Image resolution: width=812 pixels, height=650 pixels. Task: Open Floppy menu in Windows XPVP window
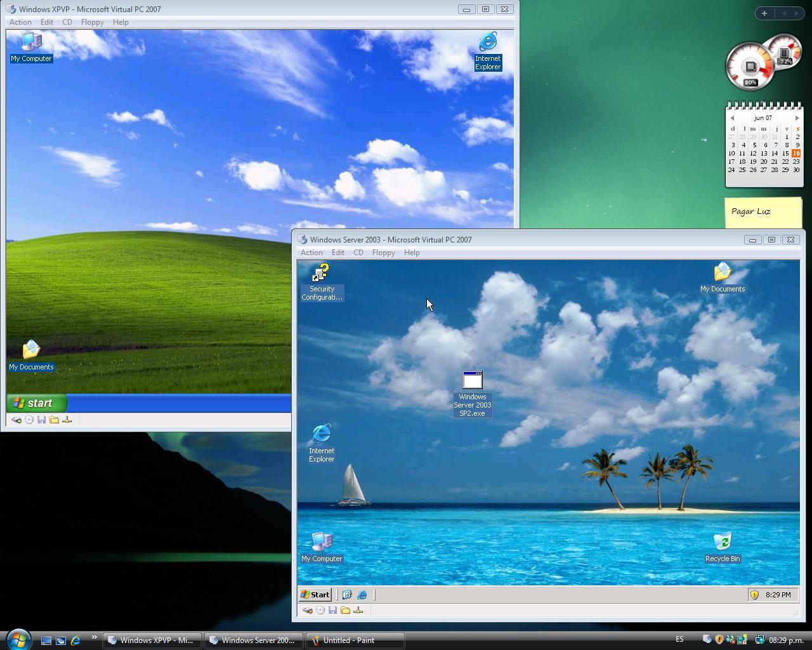click(x=93, y=22)
